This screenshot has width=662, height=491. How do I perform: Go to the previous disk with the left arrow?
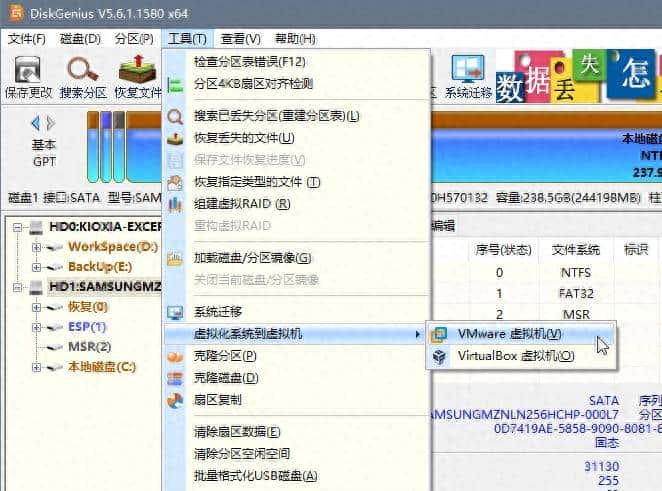click(36, 123)
